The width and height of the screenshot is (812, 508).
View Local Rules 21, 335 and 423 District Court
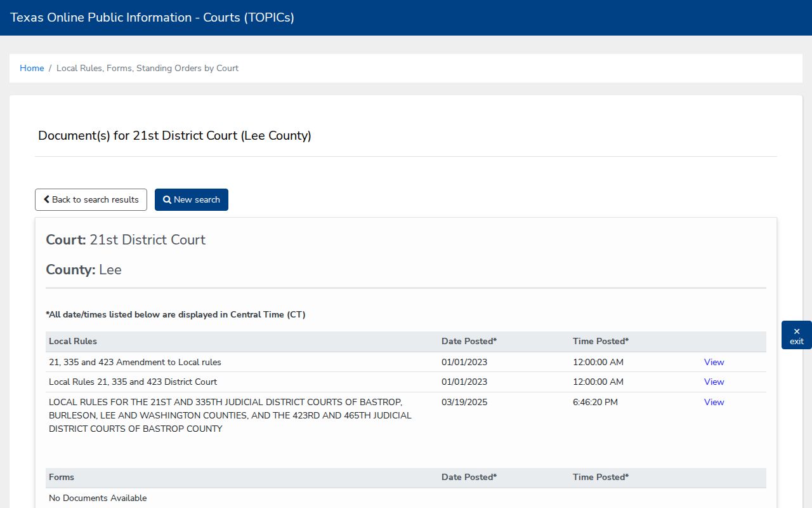point(714,382)
